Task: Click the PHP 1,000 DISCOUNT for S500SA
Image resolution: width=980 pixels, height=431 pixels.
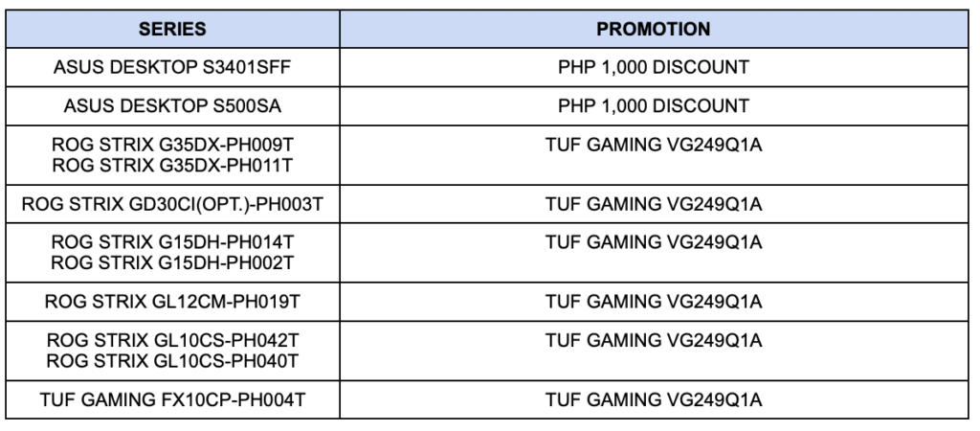Action: pos(653,104)
